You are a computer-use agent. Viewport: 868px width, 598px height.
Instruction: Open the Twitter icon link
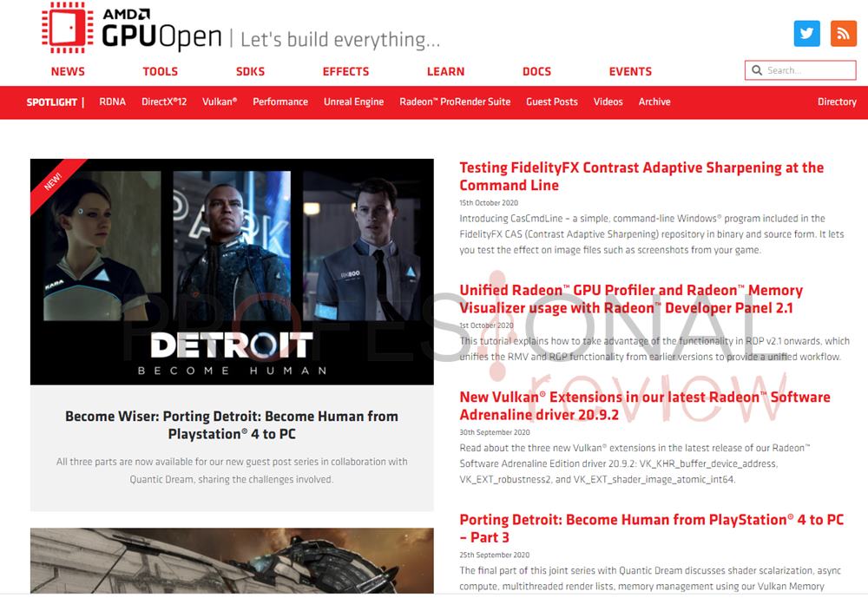pyautogui.click(x=806, y=34)
